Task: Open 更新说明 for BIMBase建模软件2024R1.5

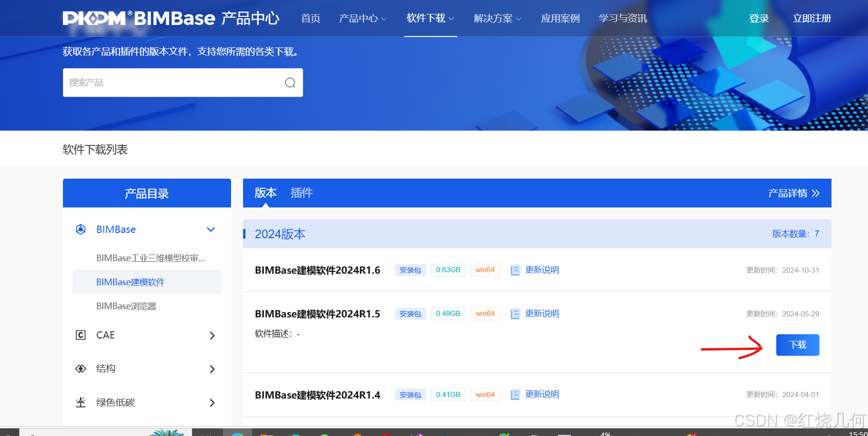Action: click(542, 314)
